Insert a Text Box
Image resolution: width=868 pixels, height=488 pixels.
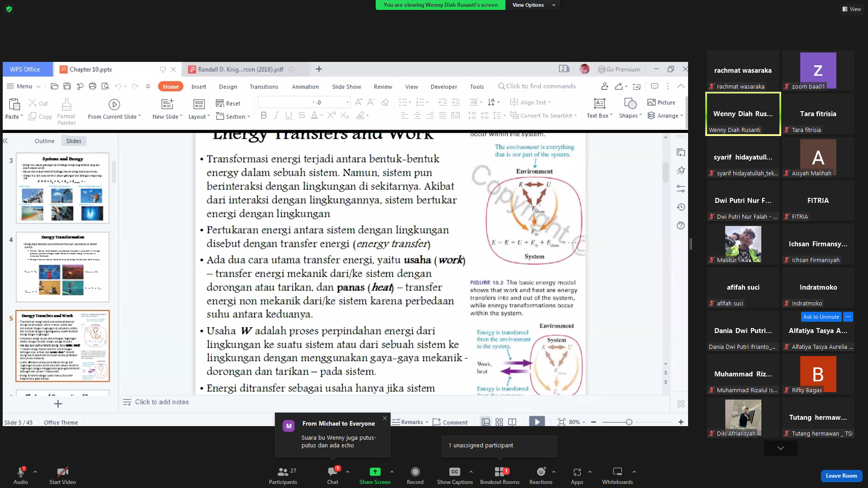pos(599,109)
